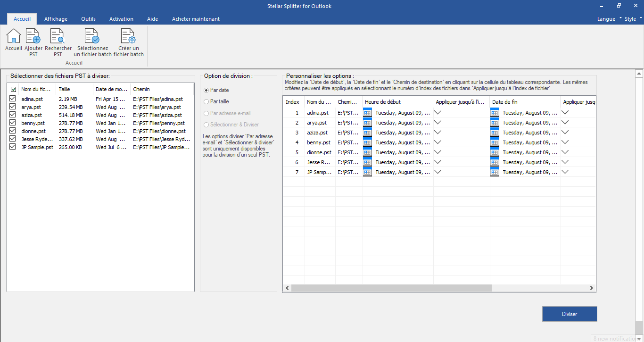Expand end-date apply dropdown for JP Samp row
644x342 pixels.
click(565, 172)
